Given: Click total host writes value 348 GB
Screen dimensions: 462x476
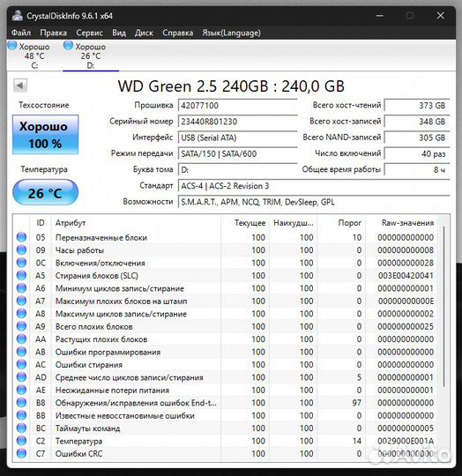Looking at the screenshot, I should pyautogui.click(x=417, y=122).
